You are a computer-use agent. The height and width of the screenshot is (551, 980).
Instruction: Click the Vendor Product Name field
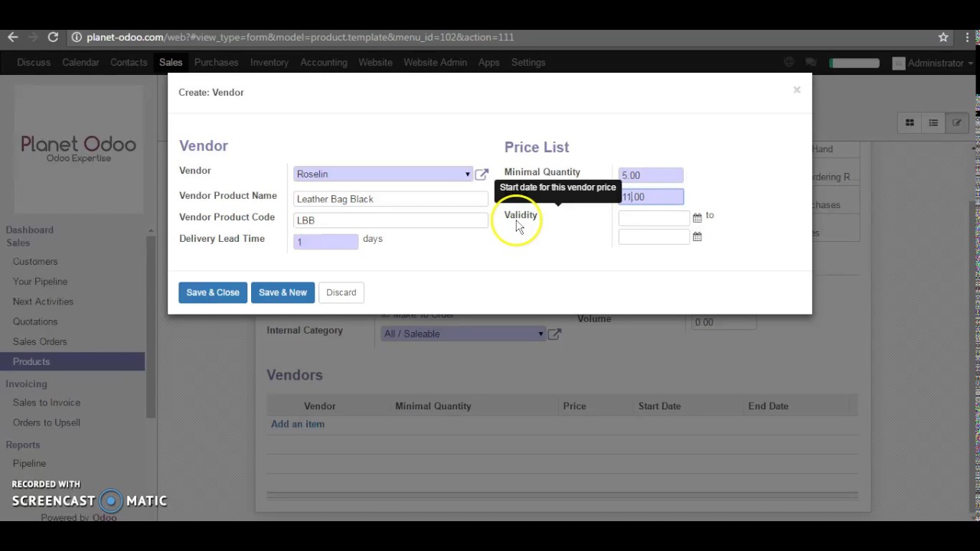[x=390, y=199]
